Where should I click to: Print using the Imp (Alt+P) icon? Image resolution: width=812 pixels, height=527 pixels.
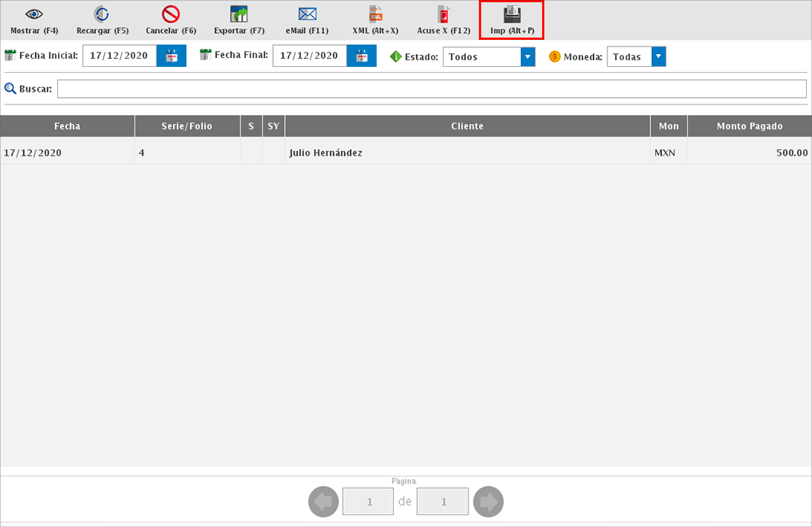click(511, 14)
